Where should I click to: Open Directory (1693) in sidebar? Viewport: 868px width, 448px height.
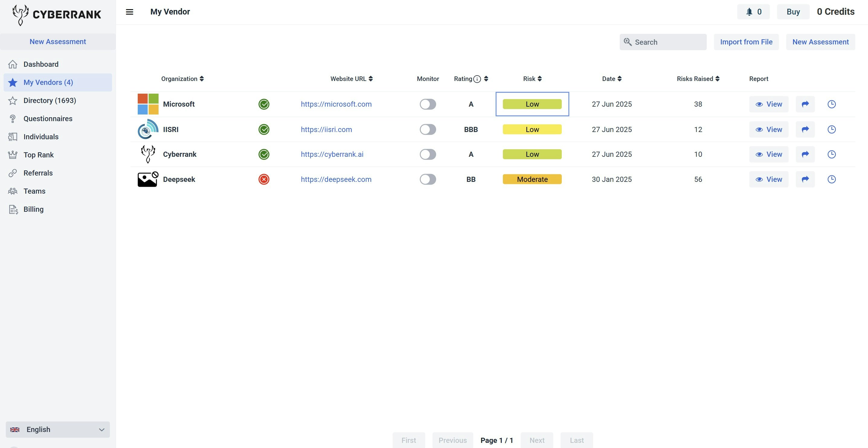tap(58, 101)
